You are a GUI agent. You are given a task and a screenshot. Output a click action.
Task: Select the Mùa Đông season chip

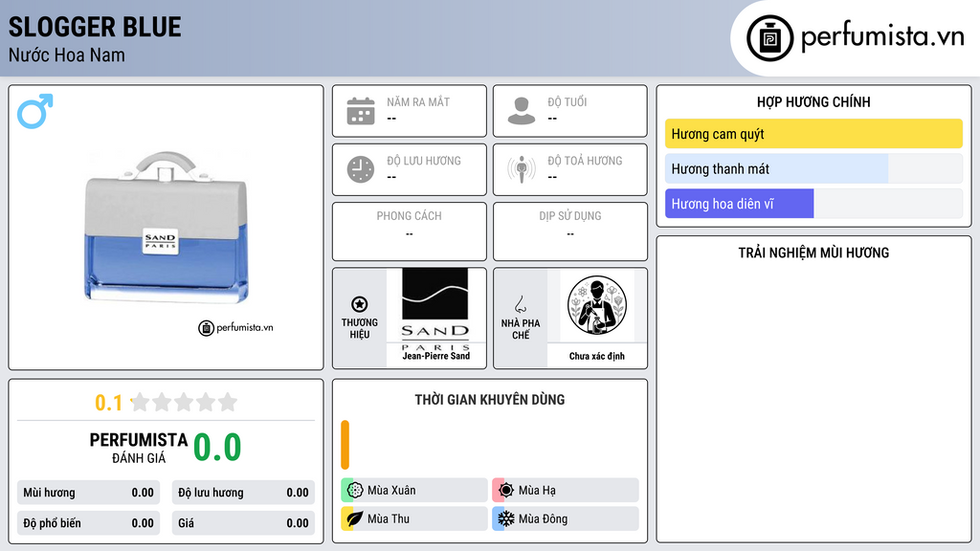566,518
